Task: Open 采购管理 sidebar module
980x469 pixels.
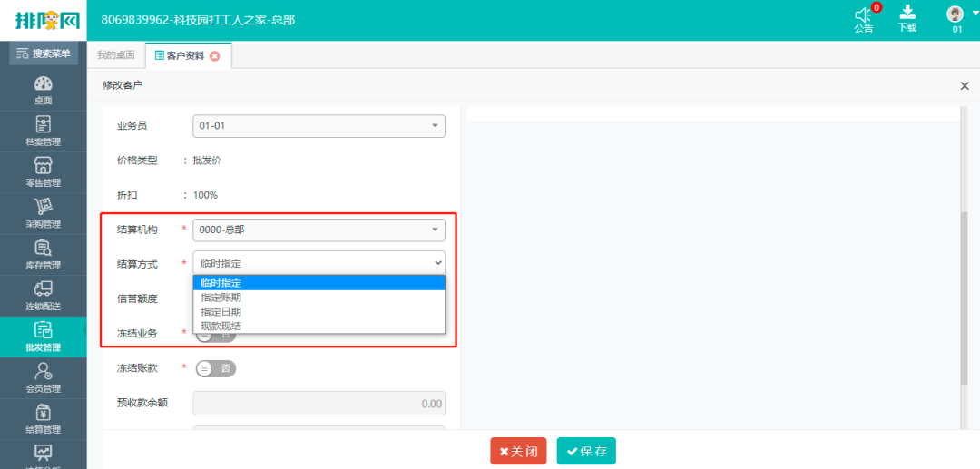Action: pyautogui.click(x=43, y=213)
